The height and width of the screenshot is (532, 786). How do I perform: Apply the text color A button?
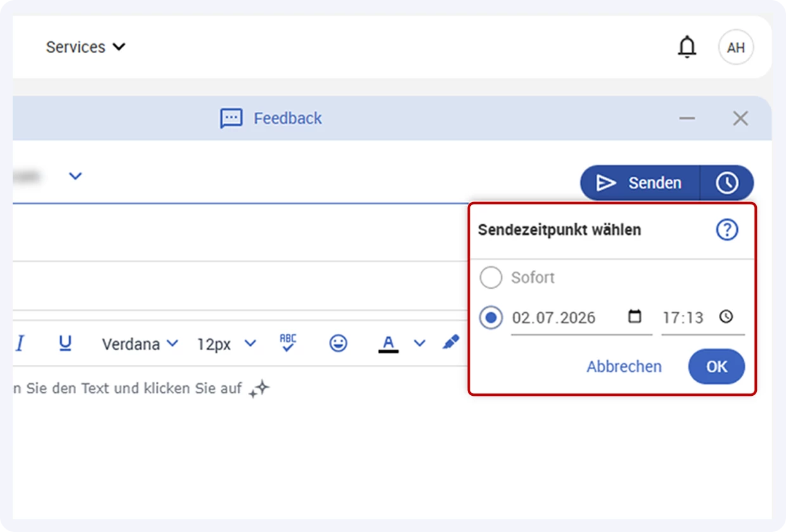pos(389,344)
